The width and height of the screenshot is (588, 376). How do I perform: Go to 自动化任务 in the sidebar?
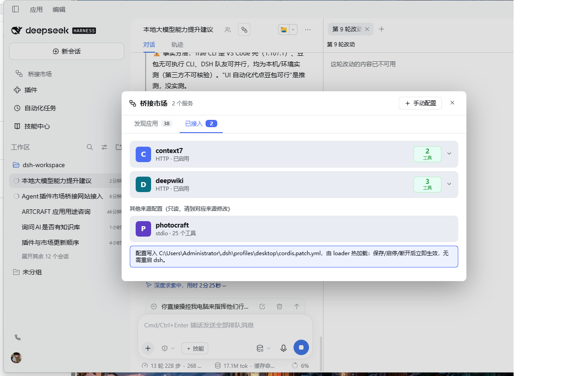tap(35, 108)
